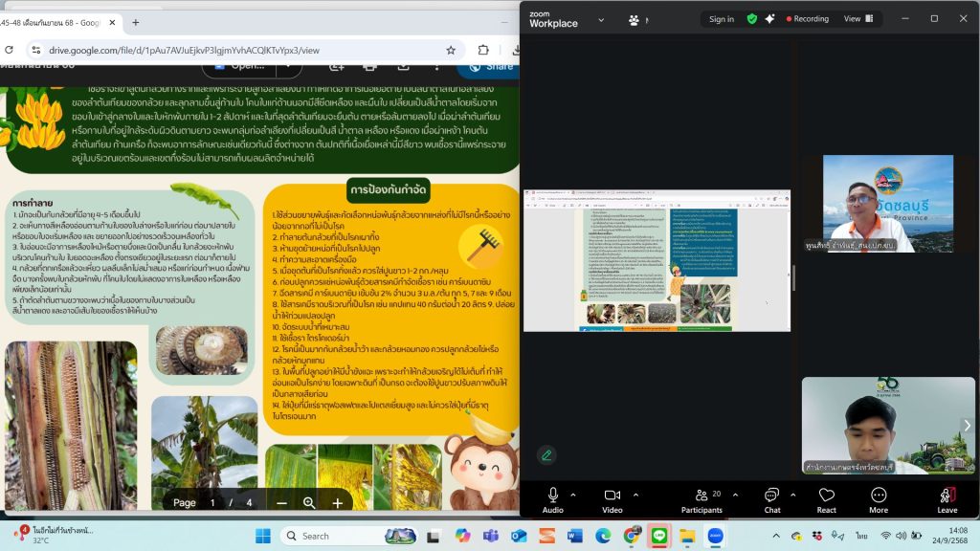This screenshot has width=980, height=551.
Task: Open the Zoom Chat panel
Action: (x=771, y=498)
